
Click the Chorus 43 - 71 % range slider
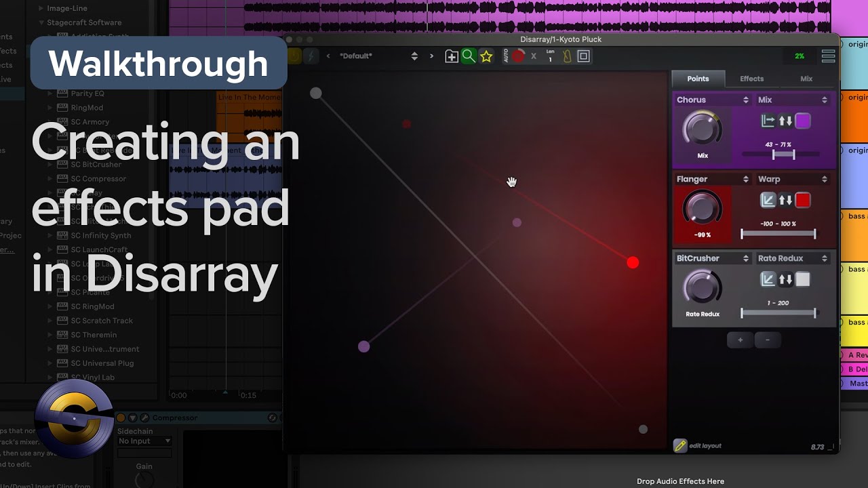(780, 155)
